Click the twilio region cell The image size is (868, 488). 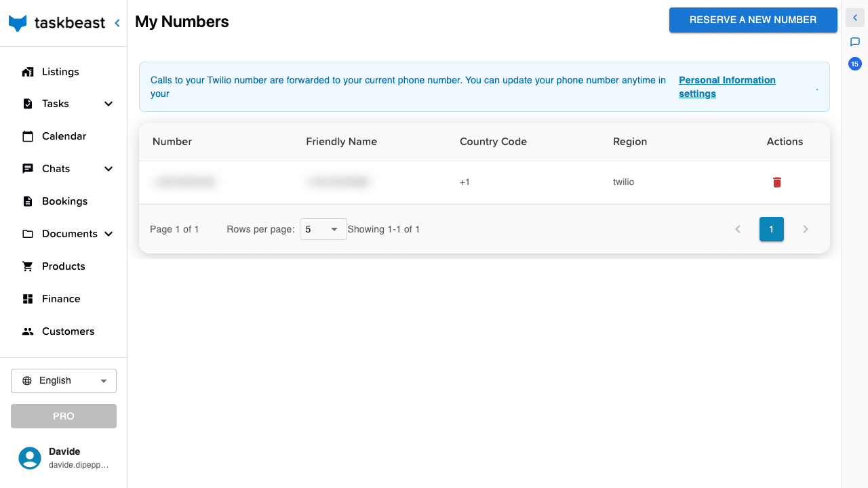pyautogui.click(x=624, y=182)
